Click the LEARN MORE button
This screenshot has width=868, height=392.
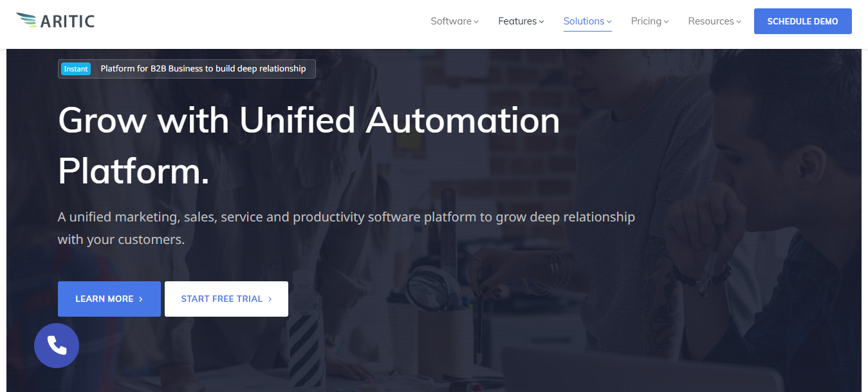point(109,299)
